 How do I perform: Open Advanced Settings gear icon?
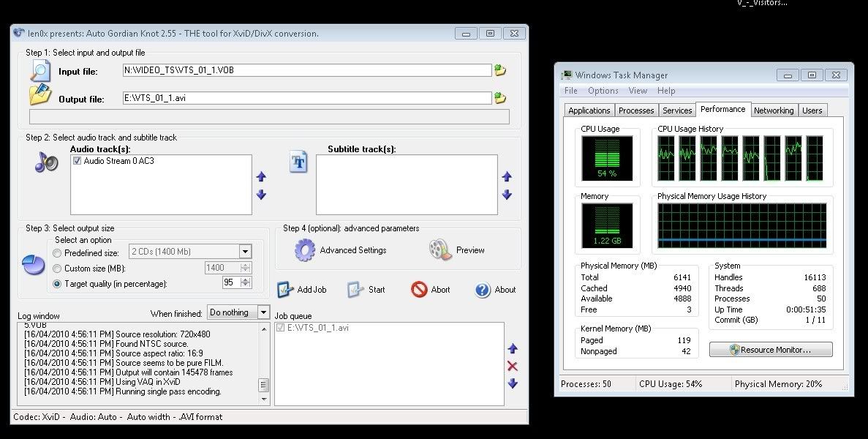pyautogui.click(x=304, y=250)
